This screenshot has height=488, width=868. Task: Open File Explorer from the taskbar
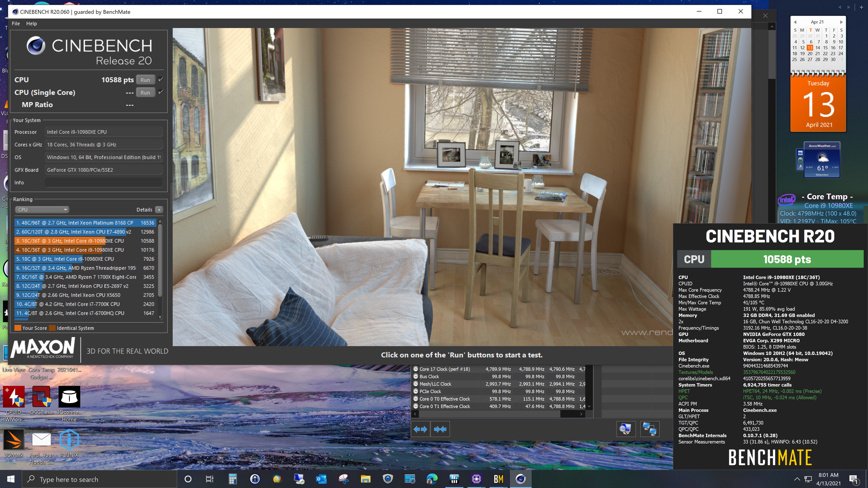(366, 479)
